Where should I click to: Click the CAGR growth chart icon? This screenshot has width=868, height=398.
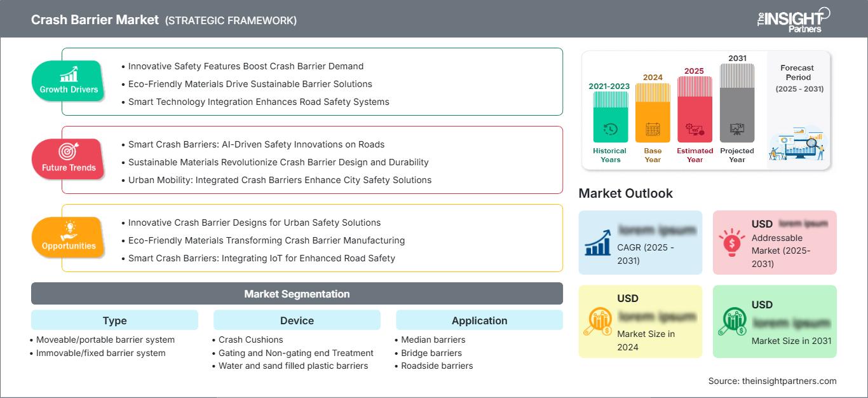tap(598, 243)
